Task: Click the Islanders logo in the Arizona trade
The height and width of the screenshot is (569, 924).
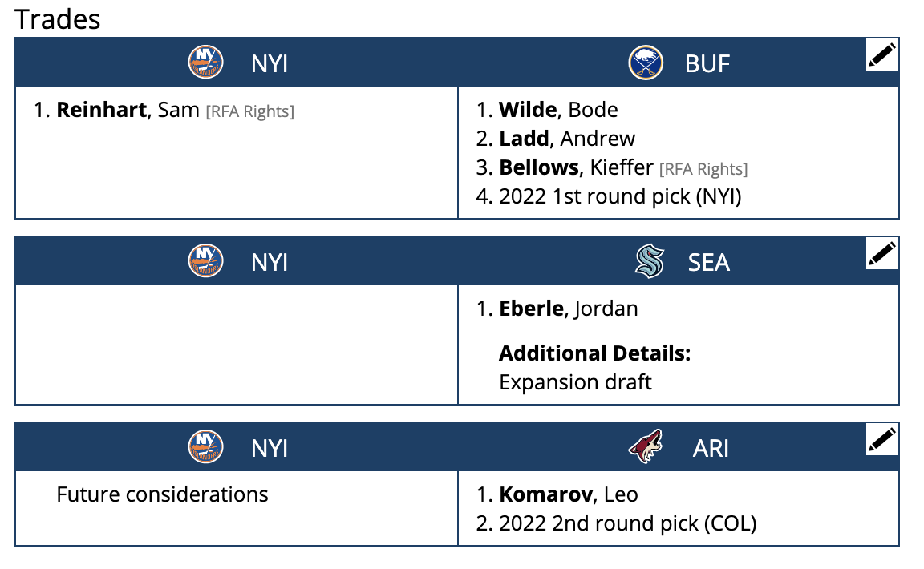Action: [205, 447]
